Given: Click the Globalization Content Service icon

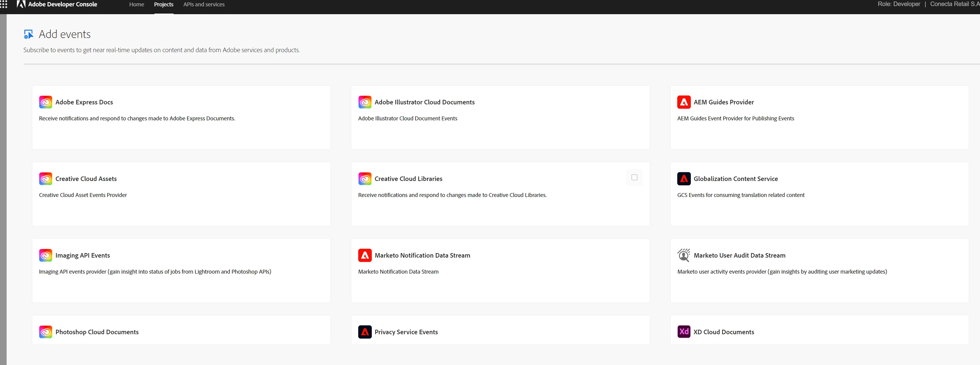Looking at the screenshot, I should click(684, 179).
